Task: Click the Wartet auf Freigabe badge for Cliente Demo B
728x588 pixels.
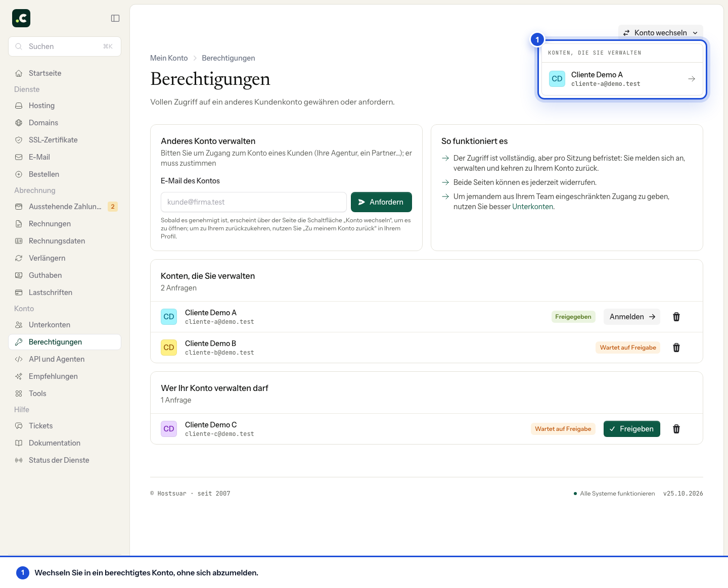Action: pyautogui.click(x=628, y=348)
